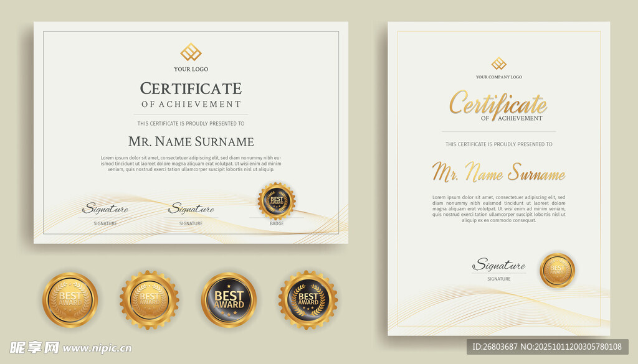The height and width of the screenshot is (364, 638).
Task: Click the diamond logo above YOUR COMPANY LOGO
Action: pos(498,63)
